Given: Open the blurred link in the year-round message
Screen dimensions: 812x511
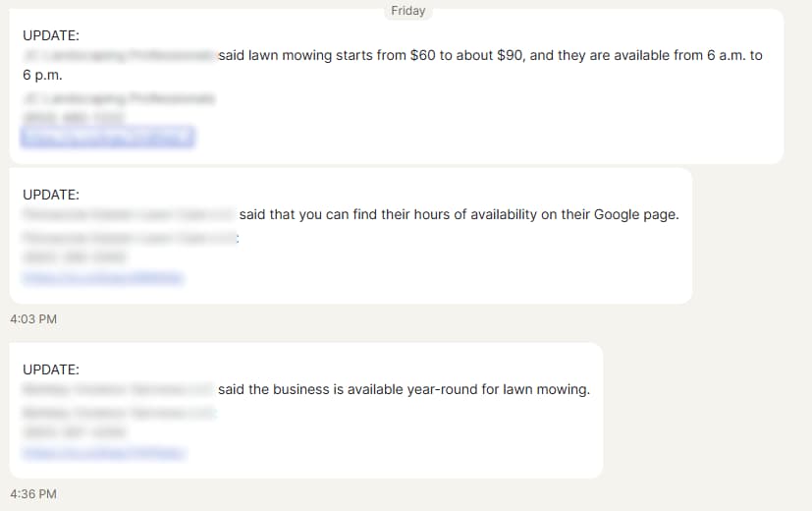Looking at the screenshot, I should 104,453.
